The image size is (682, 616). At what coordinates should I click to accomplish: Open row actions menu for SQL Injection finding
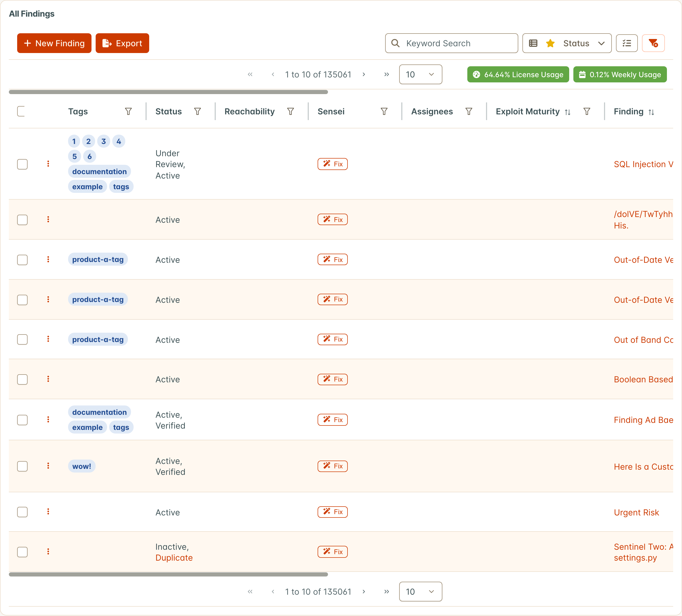pos(48,164)
